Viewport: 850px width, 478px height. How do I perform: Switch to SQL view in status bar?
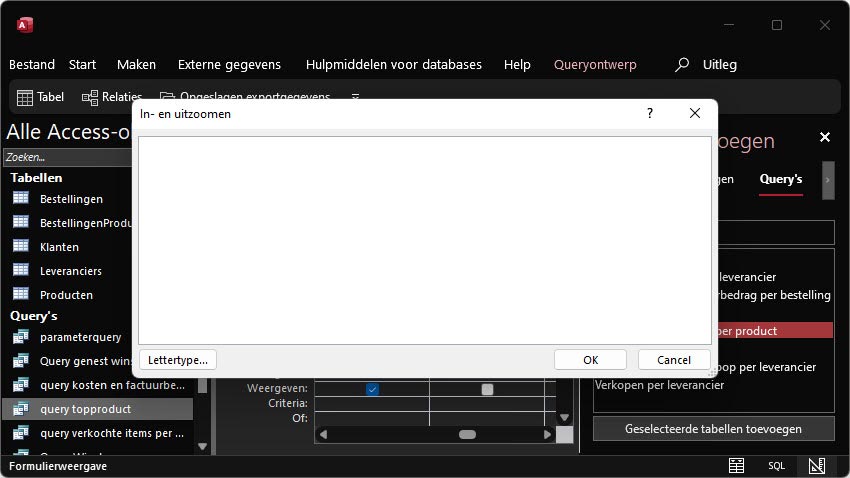(776, 466)
